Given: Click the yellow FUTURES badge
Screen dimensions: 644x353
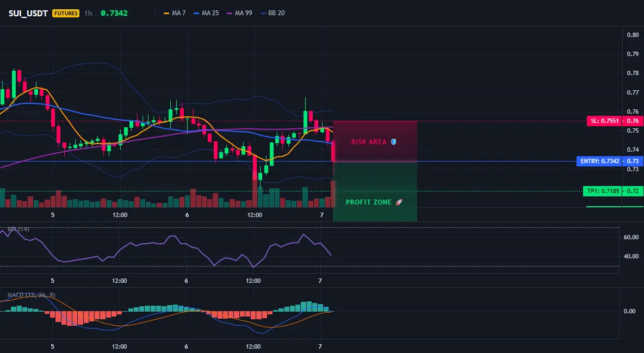Looking at the screenshot, I should click(66, 13).
